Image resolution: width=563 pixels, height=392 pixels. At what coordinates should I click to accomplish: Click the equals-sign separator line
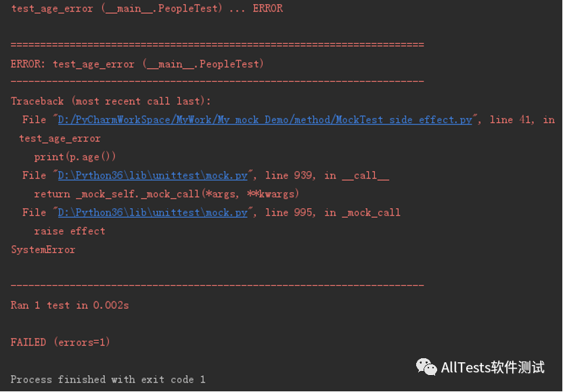(217, 45)
